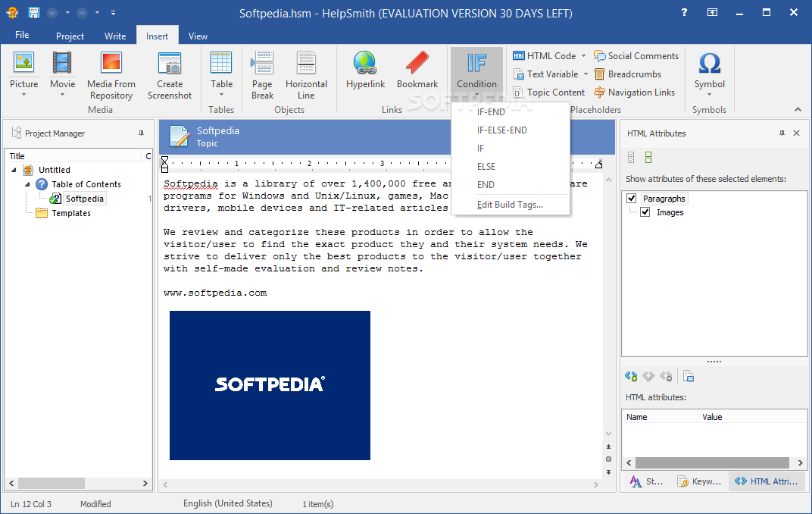Pin the Project Manager panel
Image resolution: width=812 pixels, height=514 pixels.
point(141,133)
